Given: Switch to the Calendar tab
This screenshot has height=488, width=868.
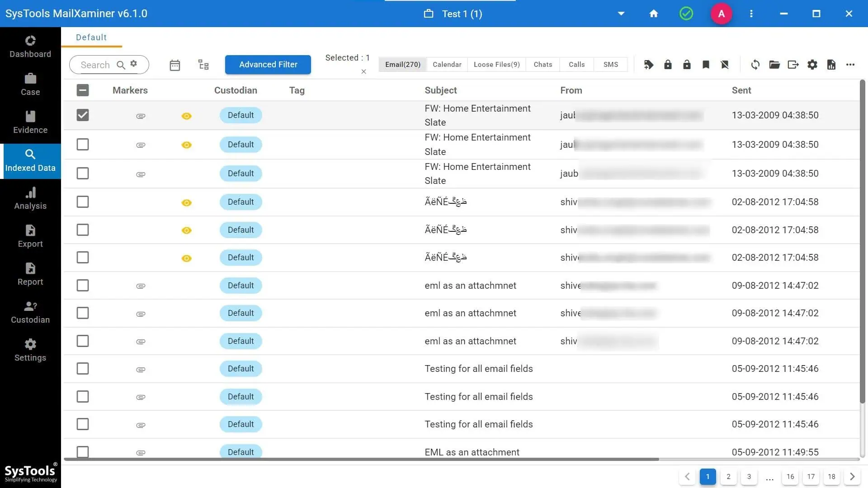Looking at the screenshot, I should point(447,65).
